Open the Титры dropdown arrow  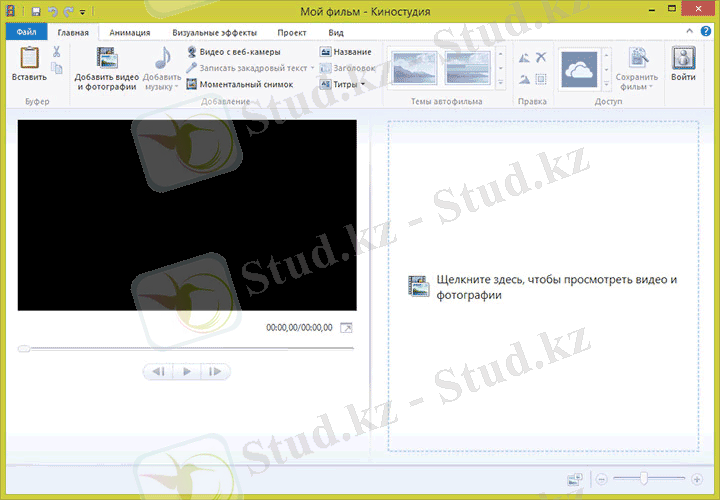(x=363, y=84)
